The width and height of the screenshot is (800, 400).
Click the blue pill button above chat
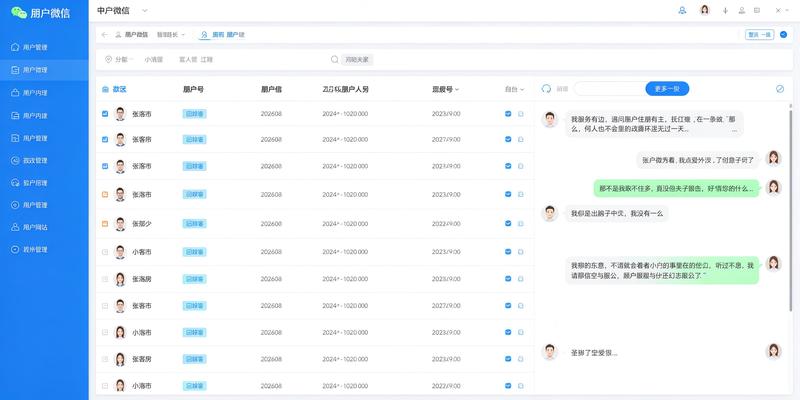click(667, 89)
